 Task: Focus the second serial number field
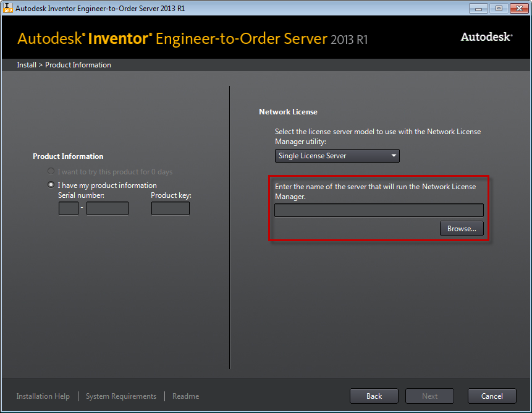point(108,208)
